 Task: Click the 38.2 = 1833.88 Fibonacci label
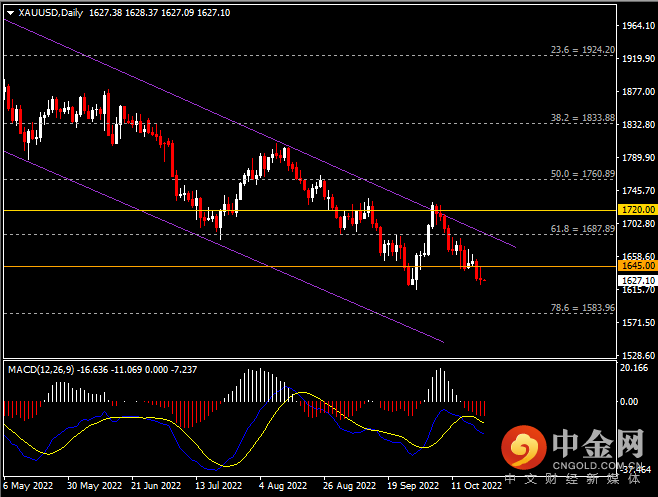point(582,118)
